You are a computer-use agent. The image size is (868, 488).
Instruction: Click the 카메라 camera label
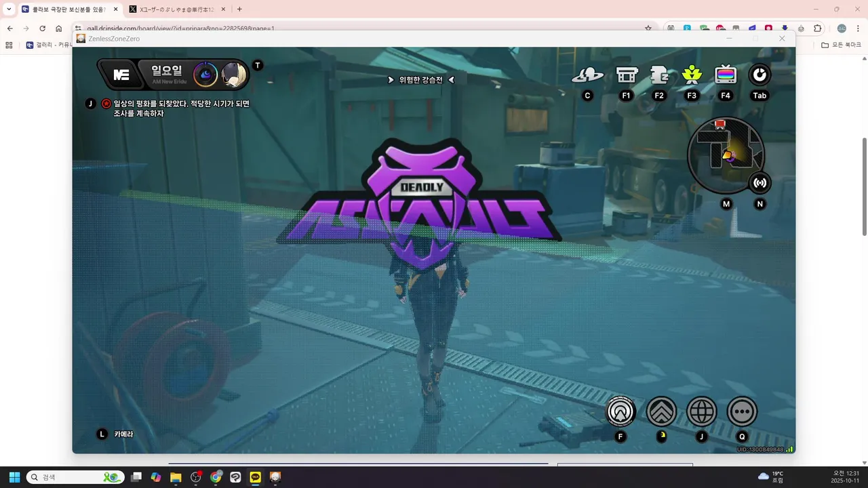pos(123,434)
